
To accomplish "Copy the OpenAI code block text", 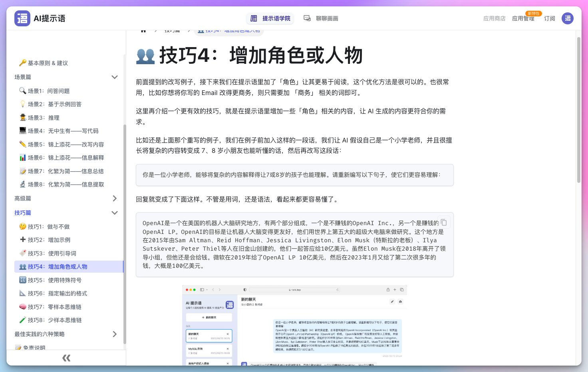I will (x=444, y=222).
